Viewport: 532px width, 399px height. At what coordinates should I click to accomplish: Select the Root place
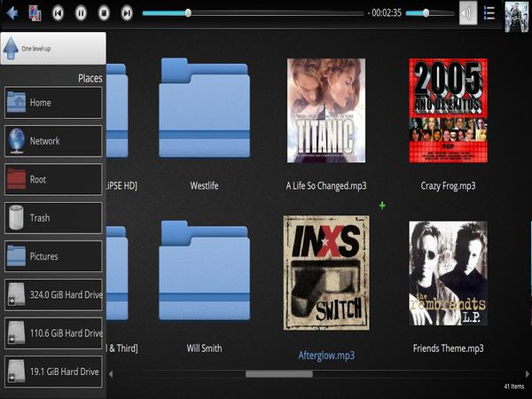(53, 179)
